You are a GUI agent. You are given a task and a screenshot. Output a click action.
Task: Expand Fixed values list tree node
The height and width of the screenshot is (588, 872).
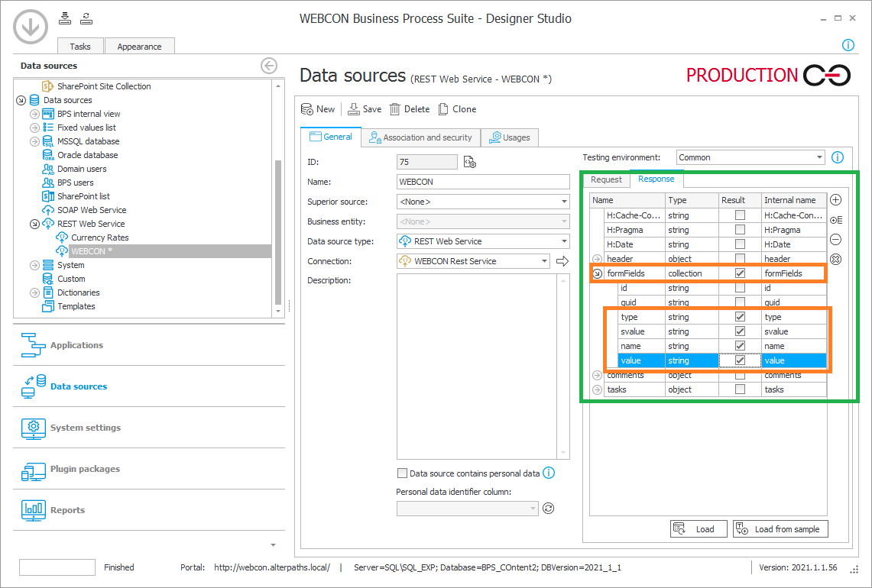pos(34,128)
